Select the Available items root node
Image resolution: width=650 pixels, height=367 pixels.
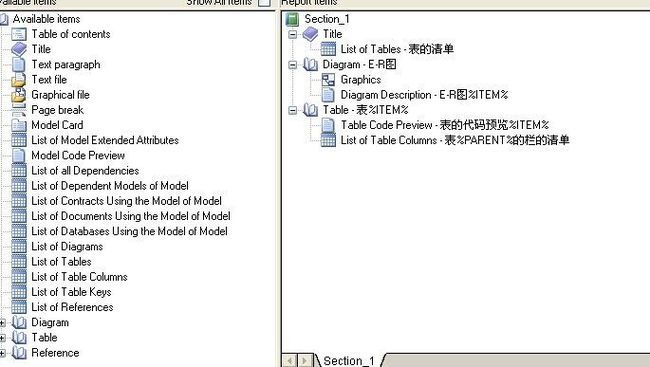point(46,19)
